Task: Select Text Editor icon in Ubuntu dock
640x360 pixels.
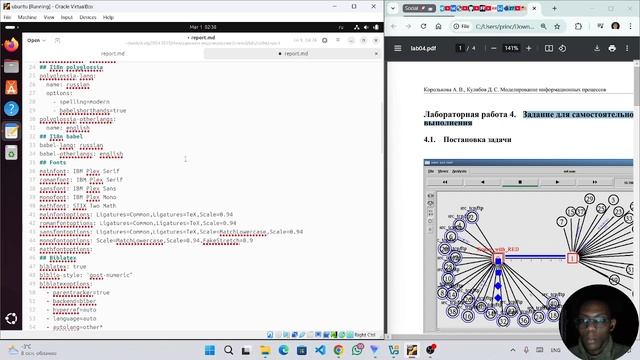Action: click(x=11, y=131)
